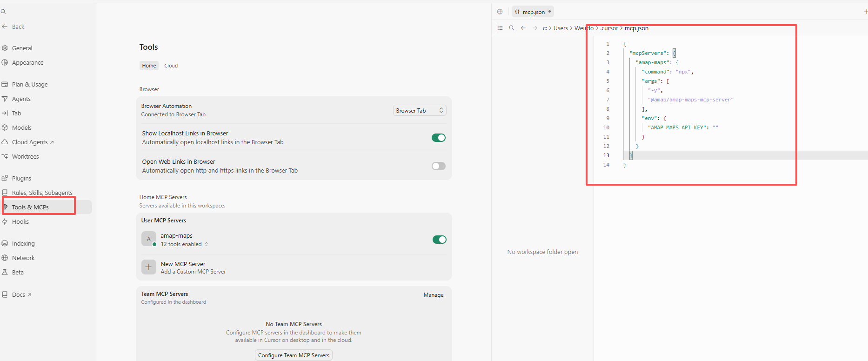Navigate back with editor left arrow
Screen dimensions: 868x361
tap(523, 28)
